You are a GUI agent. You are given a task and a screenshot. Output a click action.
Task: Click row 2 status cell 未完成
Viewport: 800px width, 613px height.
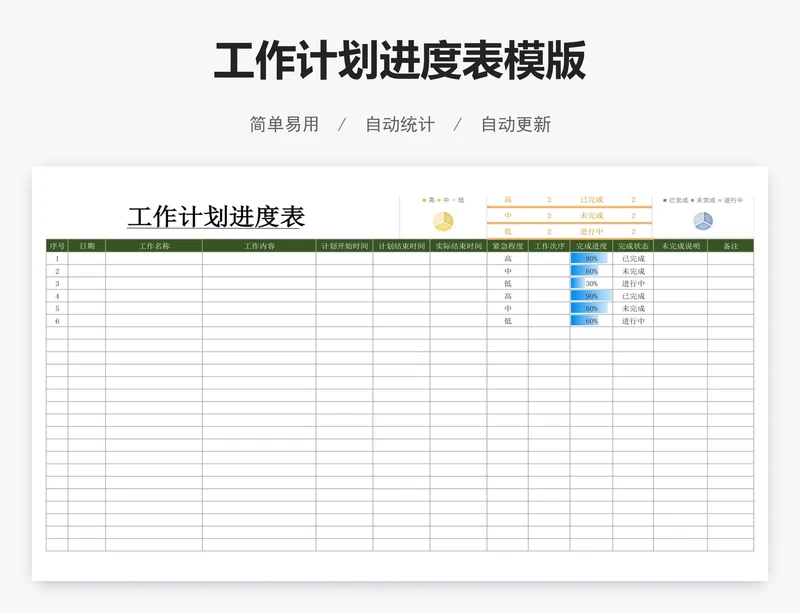click(633, 271)
